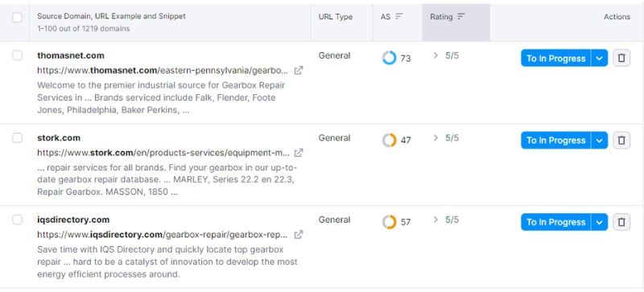Viewport: 644px width, 292px height.
Task: Click the AS value 47
Action: 406,141
